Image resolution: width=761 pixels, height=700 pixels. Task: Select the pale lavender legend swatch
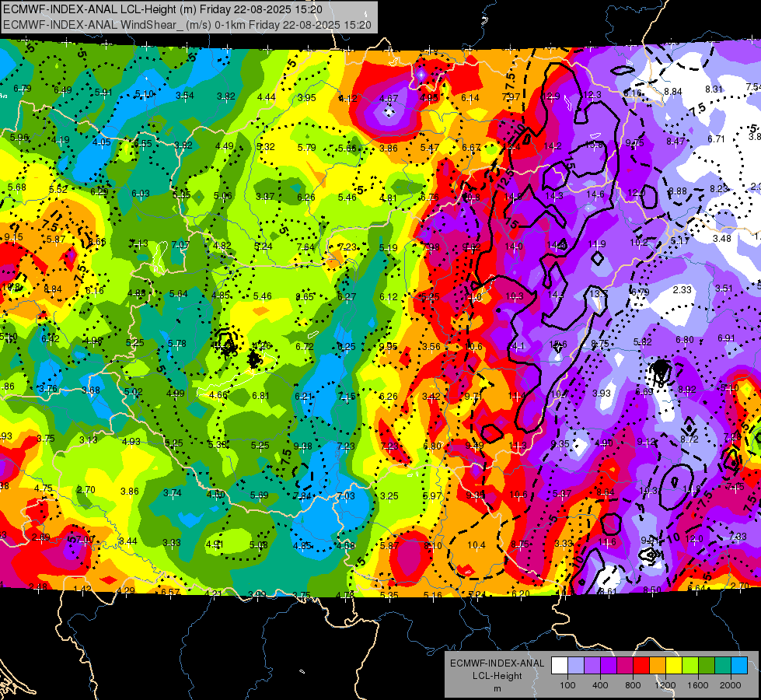tap(576, 666)
